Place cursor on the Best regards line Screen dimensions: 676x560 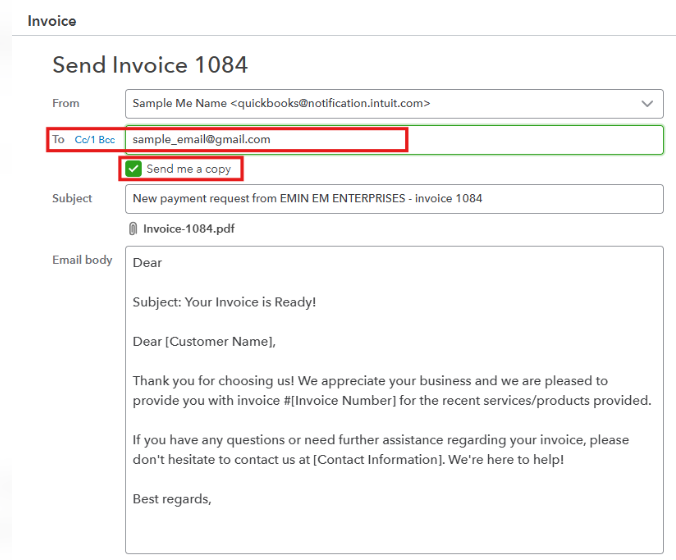(x=172, y=497)
